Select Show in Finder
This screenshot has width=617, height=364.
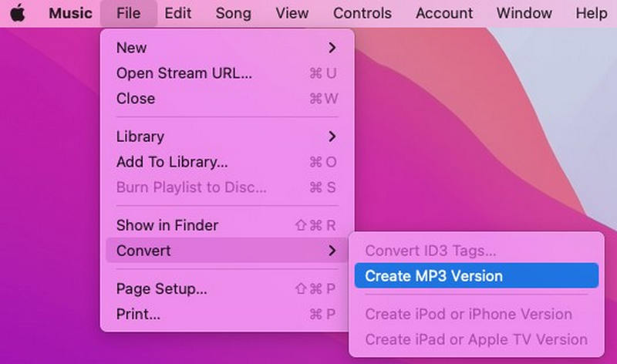tap(227, 225)
